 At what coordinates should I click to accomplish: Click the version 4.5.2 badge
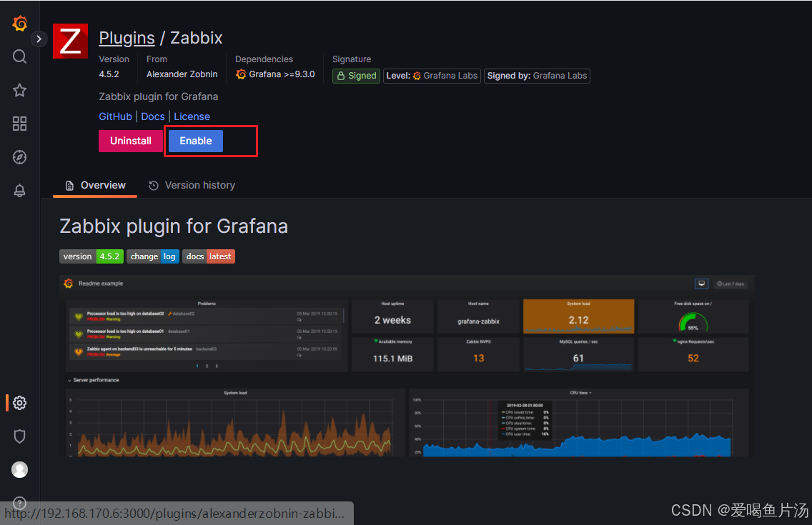coord(91,256)
